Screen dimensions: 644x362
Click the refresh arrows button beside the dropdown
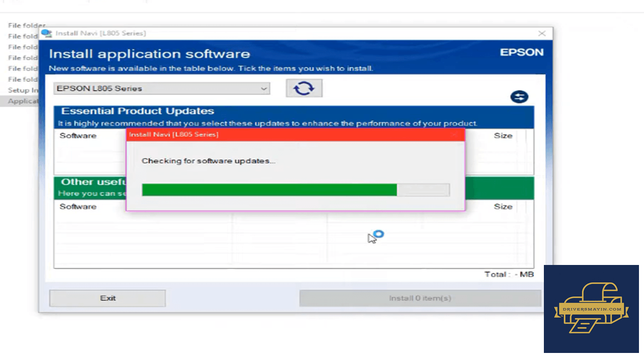(x=304, y=88)
